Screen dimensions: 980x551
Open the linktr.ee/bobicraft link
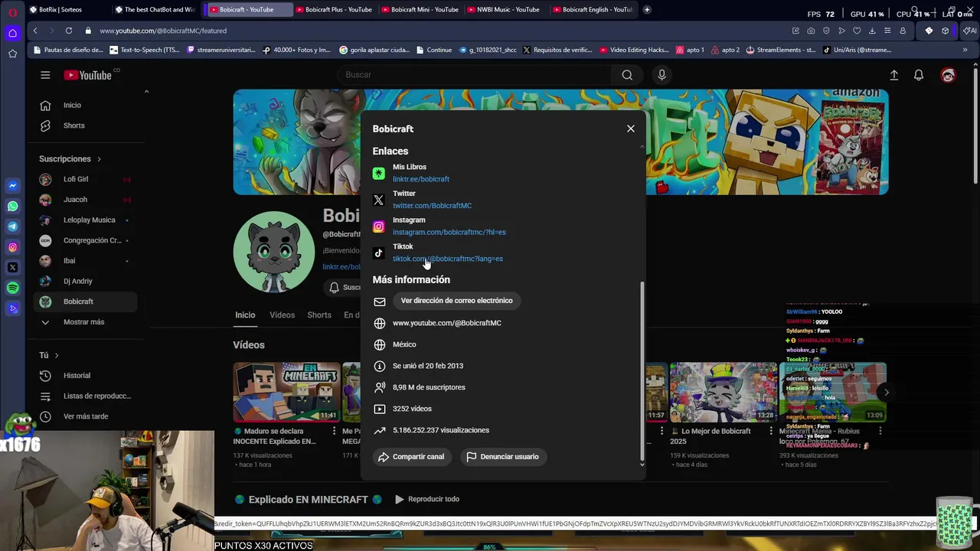coord(421,179)
